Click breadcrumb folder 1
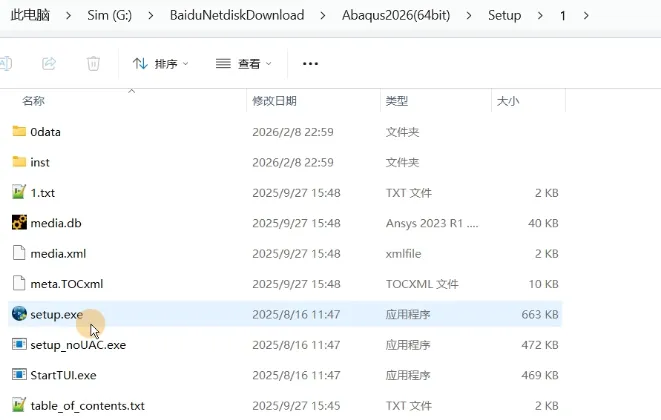Image resolution: width=661 pixels, height=420 pixels. tap(563, 16)
